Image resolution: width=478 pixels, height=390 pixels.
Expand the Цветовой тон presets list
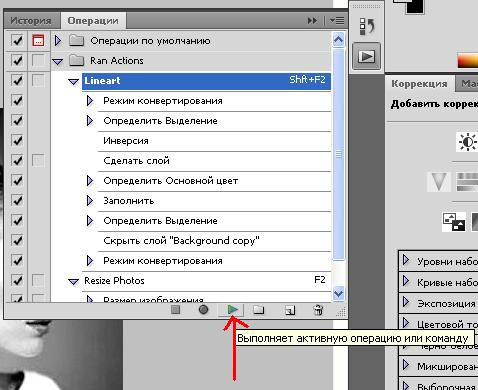pos(406,323)
